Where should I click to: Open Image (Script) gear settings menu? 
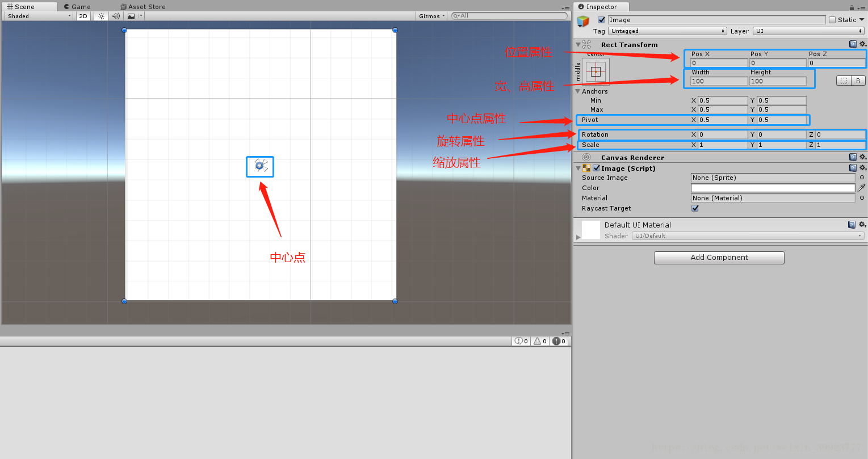pyautogui.click(x=862, y=168)
